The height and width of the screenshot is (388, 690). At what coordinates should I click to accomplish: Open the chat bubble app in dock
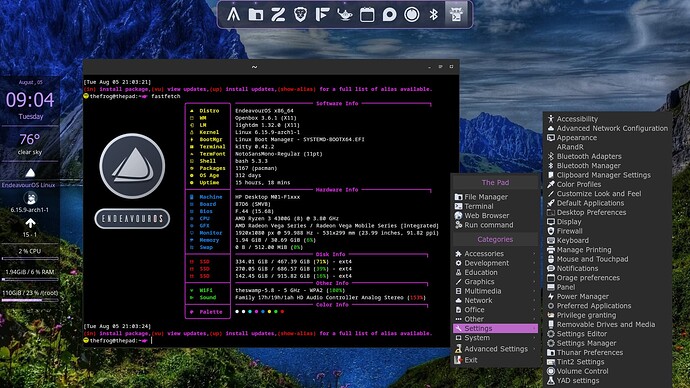(x=389, y=15)
